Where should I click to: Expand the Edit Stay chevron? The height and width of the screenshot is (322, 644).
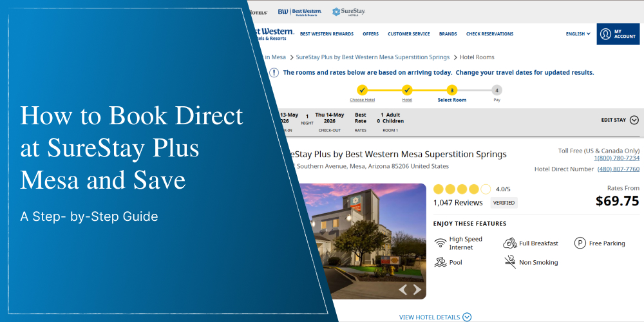click(x=634, y=120)
